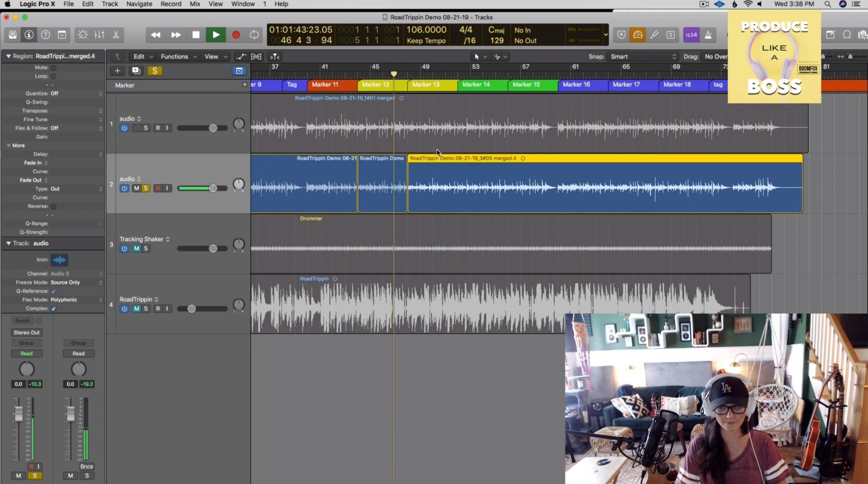The image size is (868, 484).
Task: Open the Navigate menu in menu bar
Action: tap(139, 4)
